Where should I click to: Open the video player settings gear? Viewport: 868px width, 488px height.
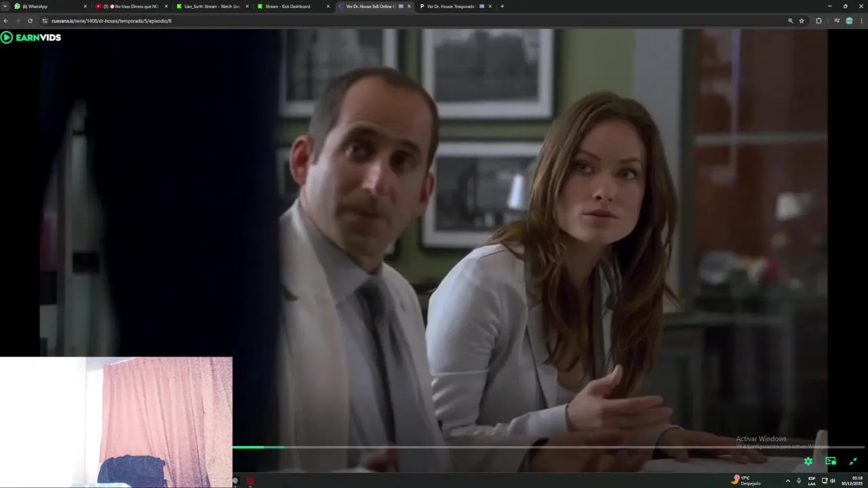808,461
